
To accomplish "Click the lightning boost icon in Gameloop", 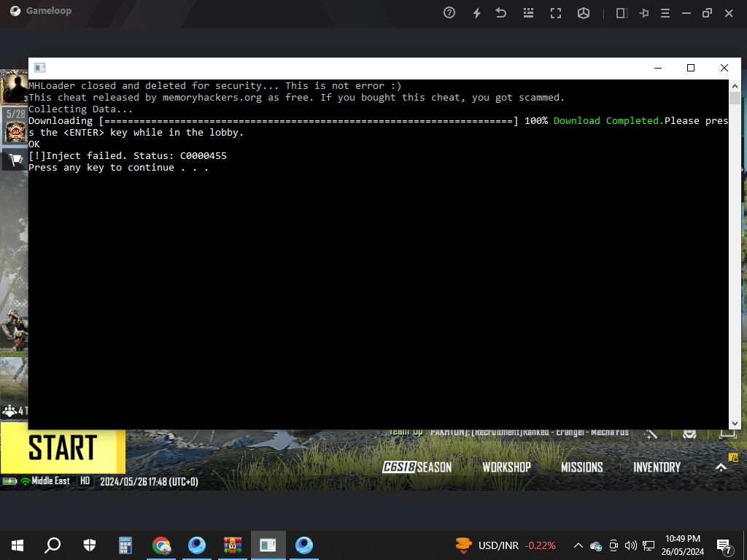I will pyautogui.click(x=476, y=13).
